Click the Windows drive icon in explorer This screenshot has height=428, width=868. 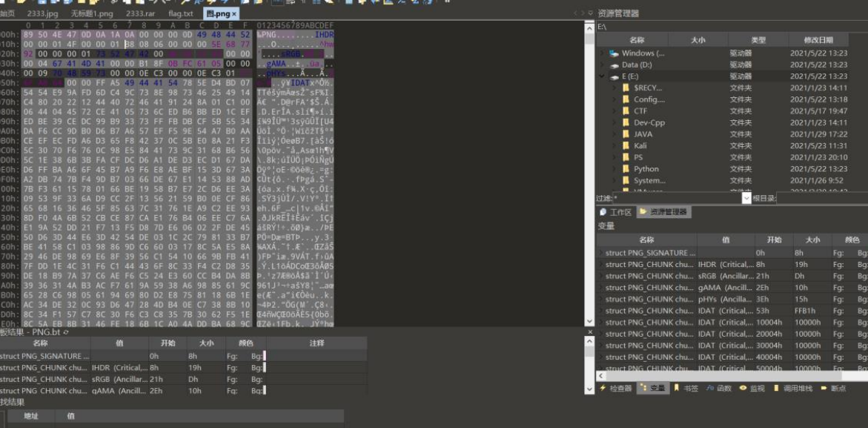pyautogui.click(x=614, y=53)
